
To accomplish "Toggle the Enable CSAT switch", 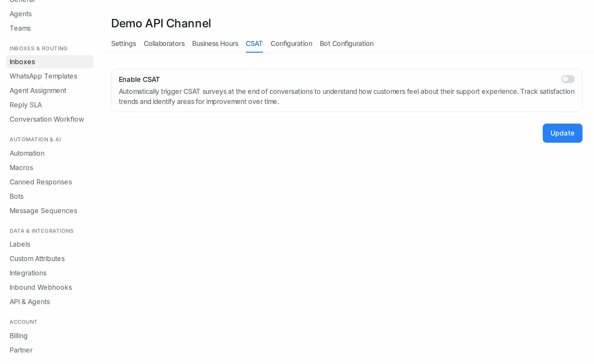I will point(568,79).
